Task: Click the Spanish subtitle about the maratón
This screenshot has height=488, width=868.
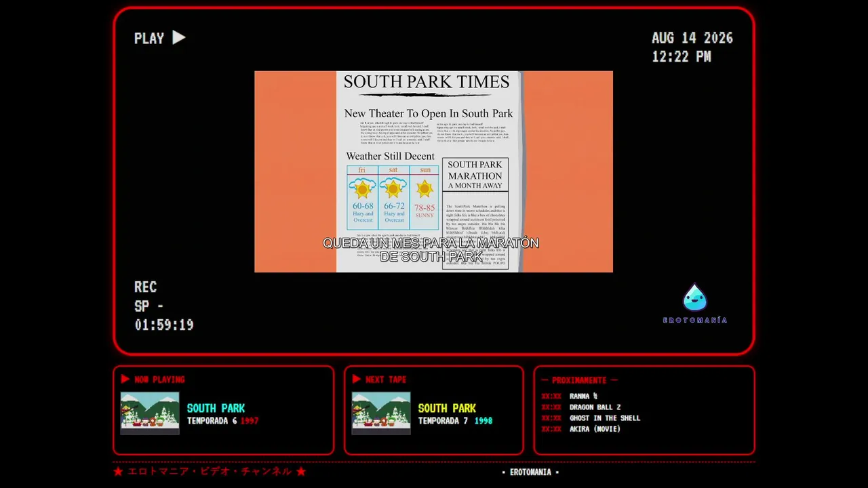Action: tap(431, 249)
